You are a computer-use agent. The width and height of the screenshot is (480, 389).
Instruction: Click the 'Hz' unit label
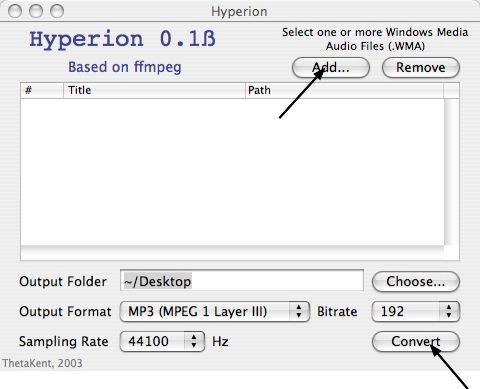[220, 342]
